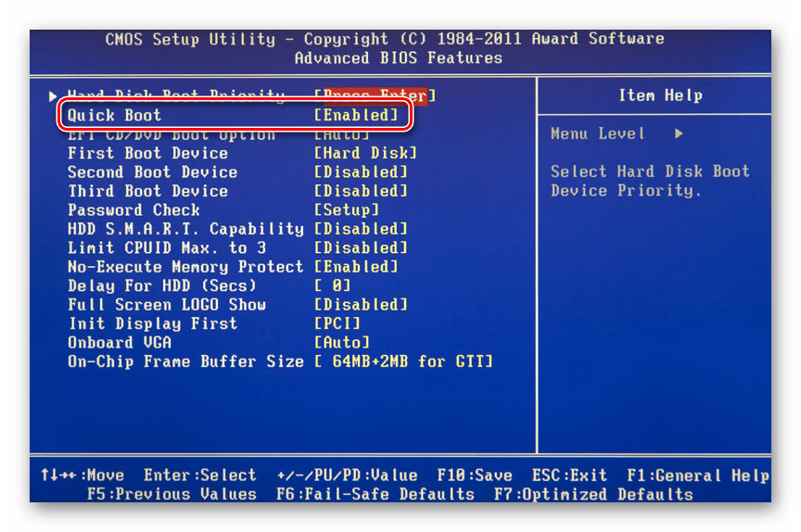Click F6:Fail-Safe Defaults in the footer
The width and height of the screenshot is (801, 532).
[375, 495]
